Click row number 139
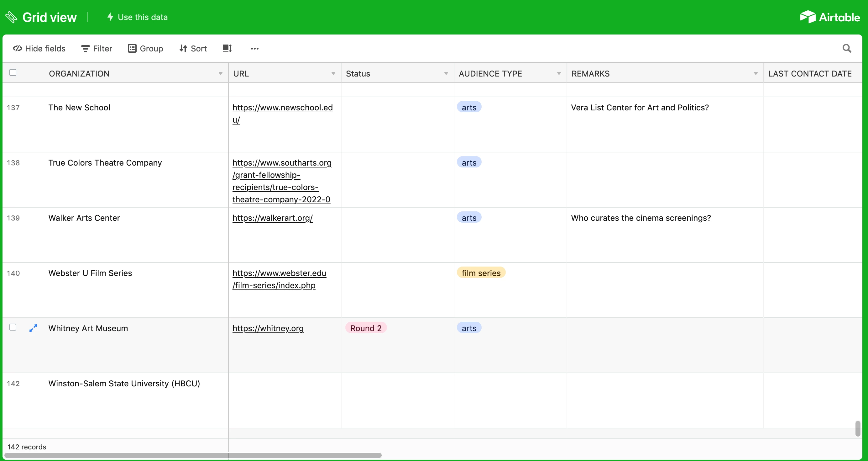Image resolution: width=868 pixels, height=461 pixels. click(13, 218)
